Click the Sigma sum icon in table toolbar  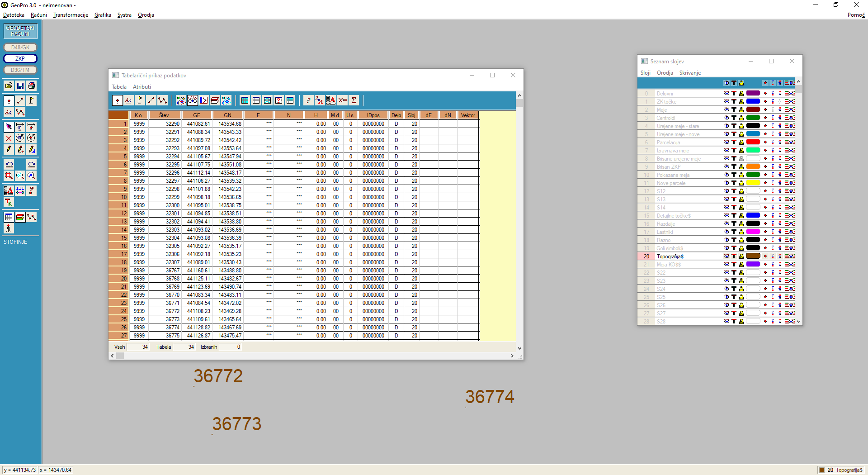354,100
